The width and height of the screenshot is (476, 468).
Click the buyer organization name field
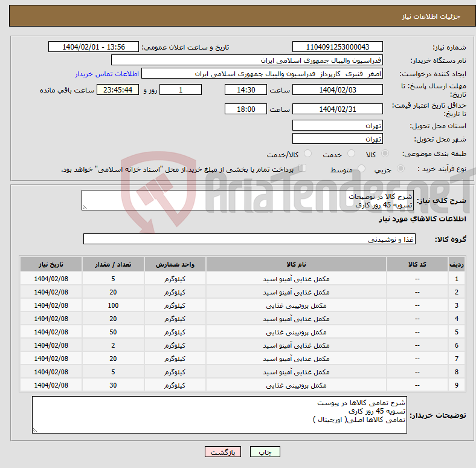pyautogui.click(x=247, y=60)
